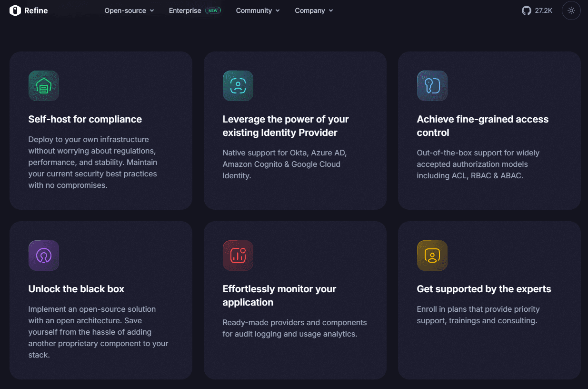Image resolution: width=588 pixels, height=389 pixels.
Task: Expand the Open-source menu
Action: (x=129, y=10)
